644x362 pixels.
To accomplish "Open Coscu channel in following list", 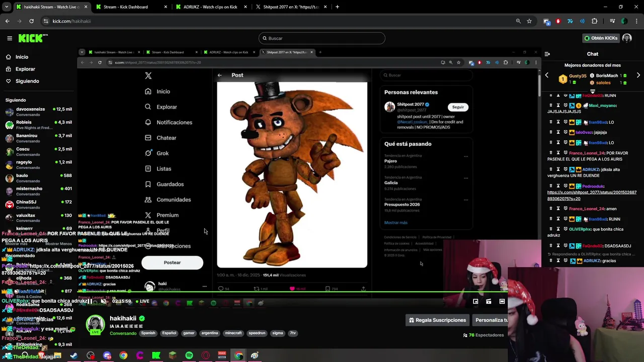I will (38, 151).
